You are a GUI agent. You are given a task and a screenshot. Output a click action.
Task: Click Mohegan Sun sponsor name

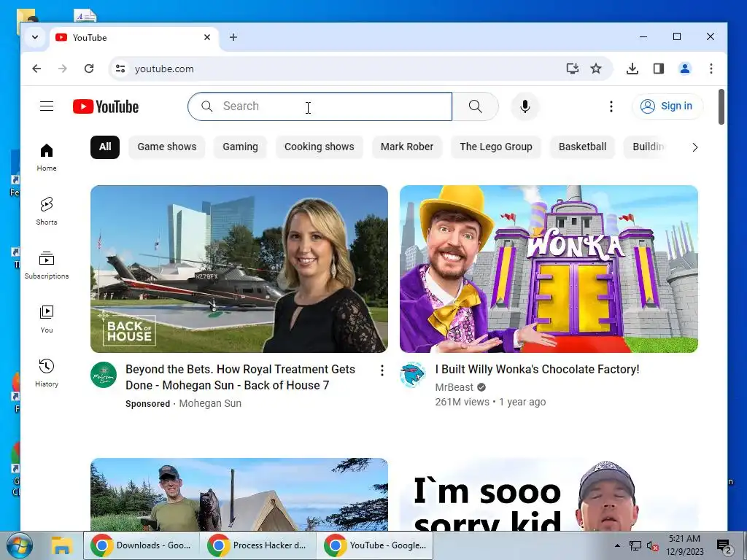(210, 403)
